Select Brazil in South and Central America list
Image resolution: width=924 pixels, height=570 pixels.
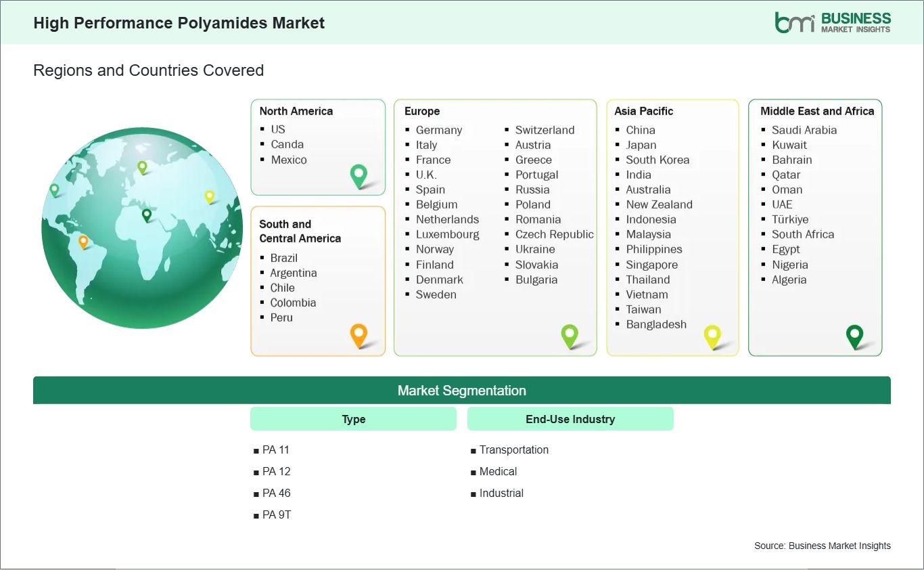click(x=283, y=258)
